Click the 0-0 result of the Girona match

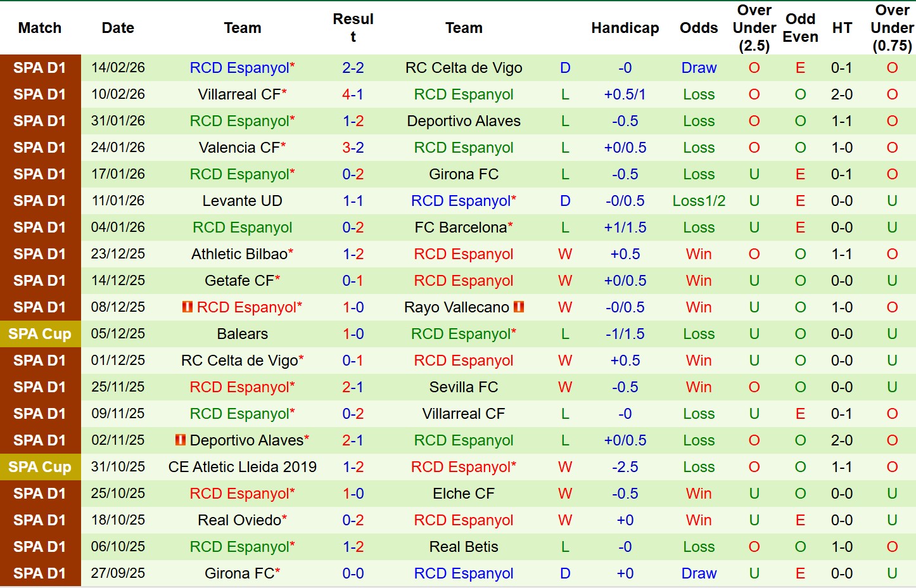[x=353, y=573]
